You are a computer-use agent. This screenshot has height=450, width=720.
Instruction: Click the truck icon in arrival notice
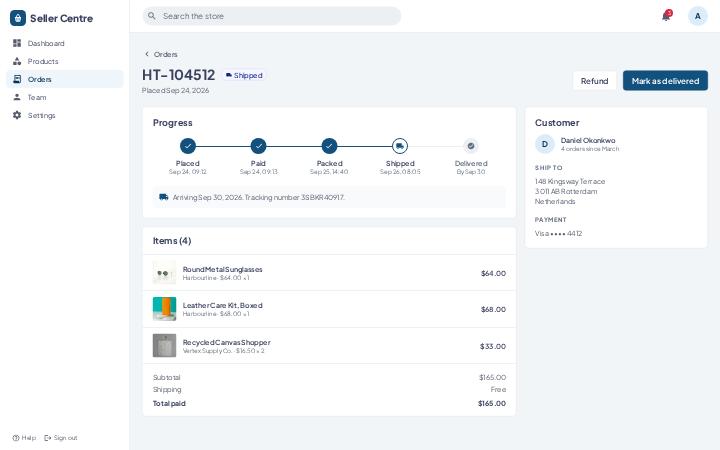163,197
